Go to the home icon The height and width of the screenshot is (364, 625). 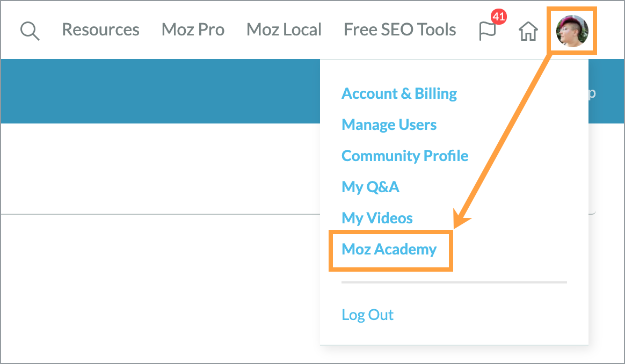(528, 31)
